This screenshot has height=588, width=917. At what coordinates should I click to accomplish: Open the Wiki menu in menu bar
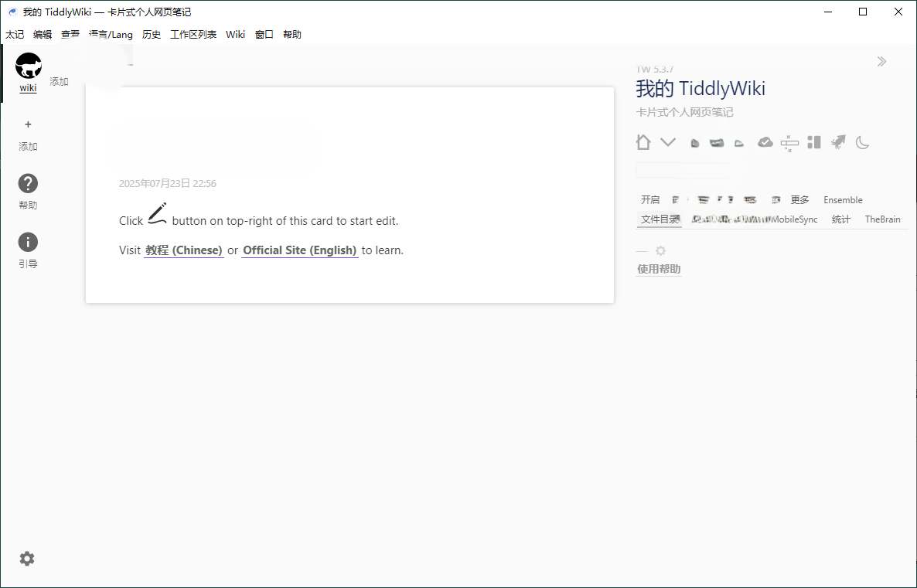pyautogui.click(x=236, y=35)
